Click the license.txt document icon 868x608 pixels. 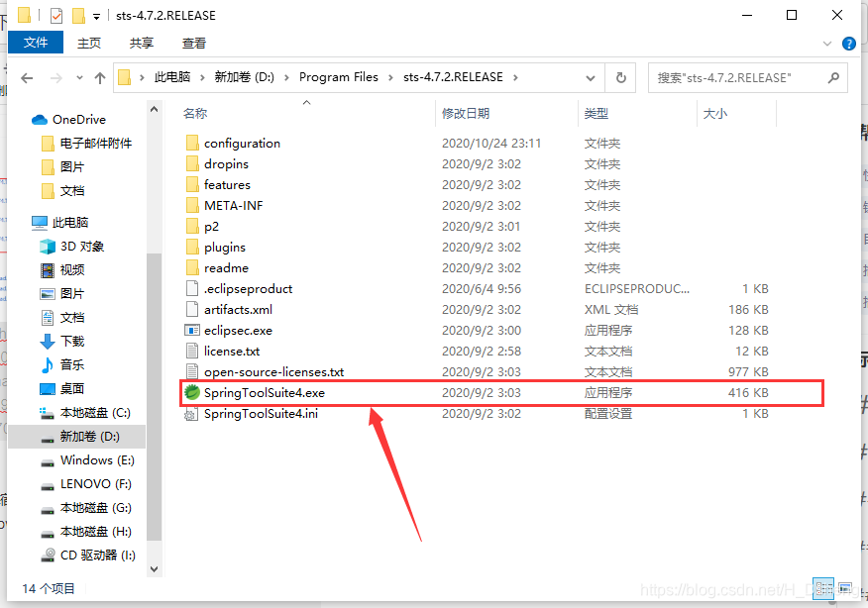click(x=192, y=351)
